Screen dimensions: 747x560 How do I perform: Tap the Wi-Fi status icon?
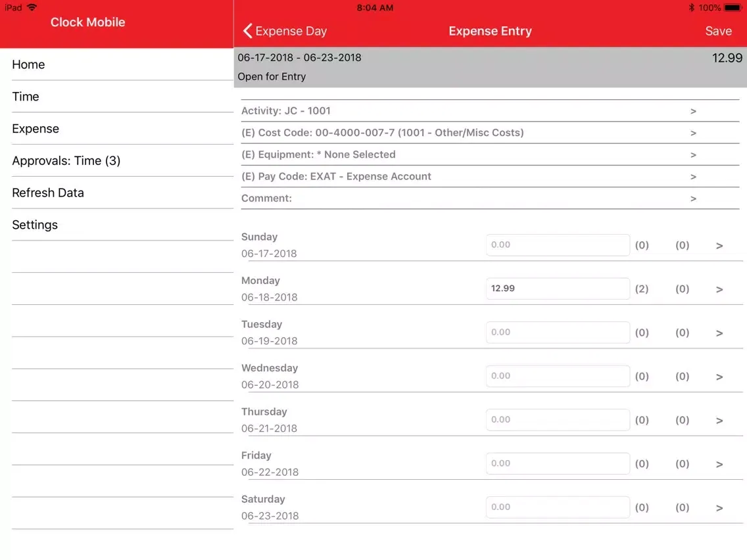[x=32, y=8]
